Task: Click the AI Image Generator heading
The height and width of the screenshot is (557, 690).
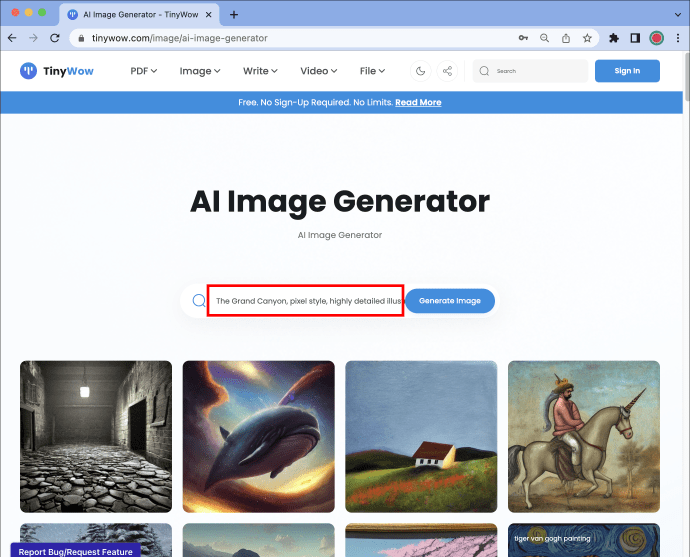Action: coord(340,202)
